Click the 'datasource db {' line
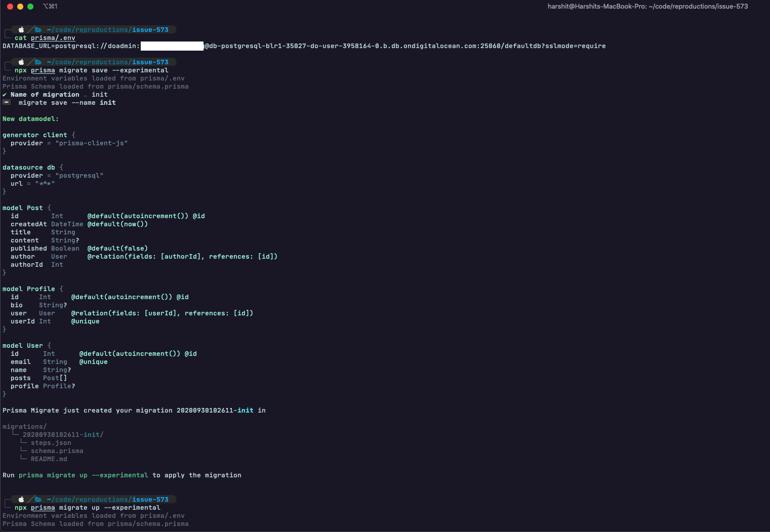The image size is (770, 532). (32, 168)
